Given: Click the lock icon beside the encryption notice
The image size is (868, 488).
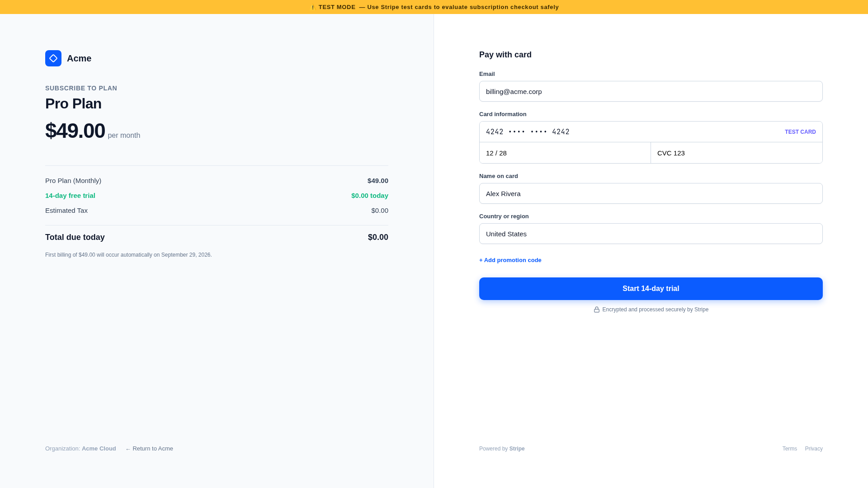Looking at the screenshot, I should click(x=597, y=310).
